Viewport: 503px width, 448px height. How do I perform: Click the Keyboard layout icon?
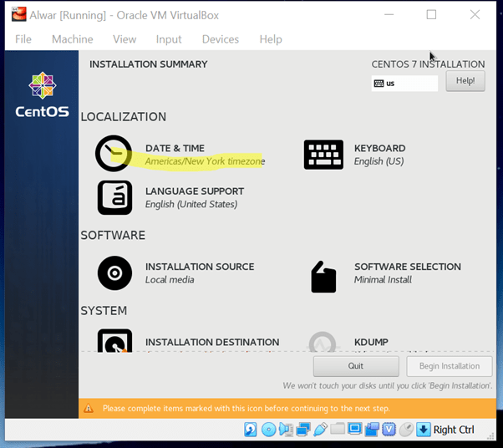[x=323, y=154]
